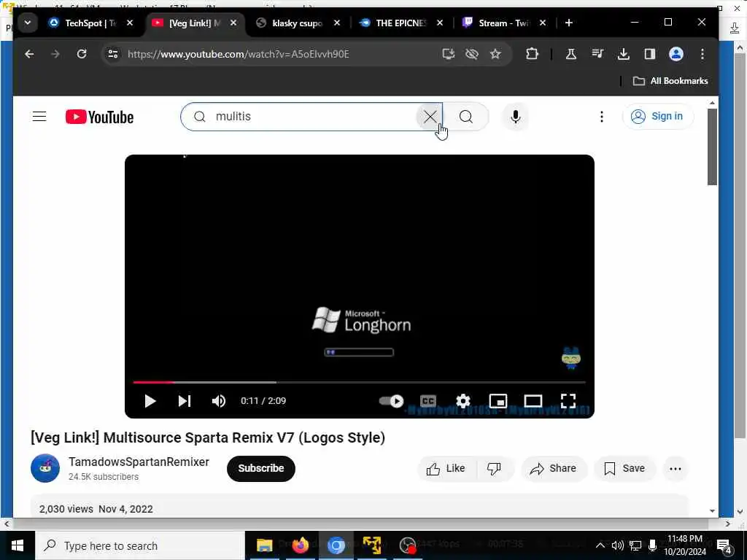Open more actions ellipsis below video
This screenshot has height=560, width=747.
[676, 469]
